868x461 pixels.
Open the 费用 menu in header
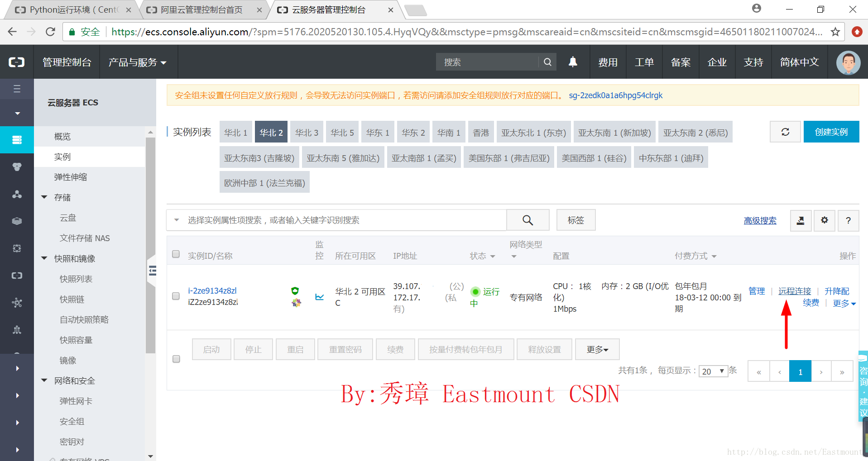608,62
